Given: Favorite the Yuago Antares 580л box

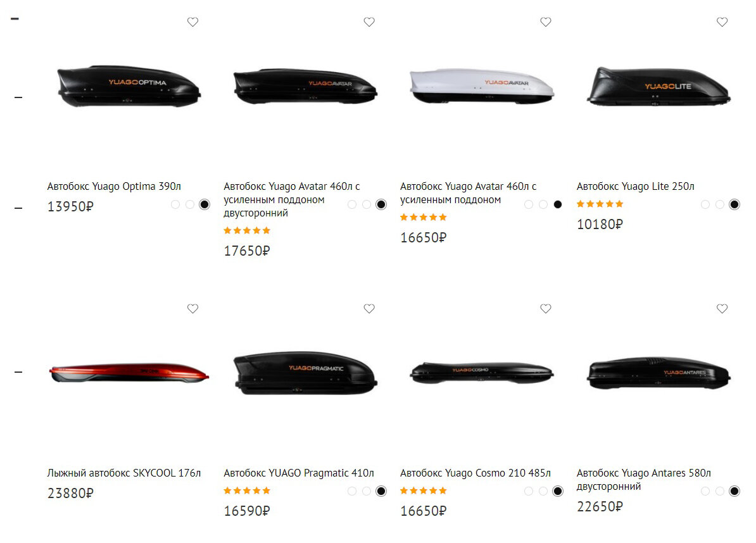Looking at the screenshot, I should (722, 308).
